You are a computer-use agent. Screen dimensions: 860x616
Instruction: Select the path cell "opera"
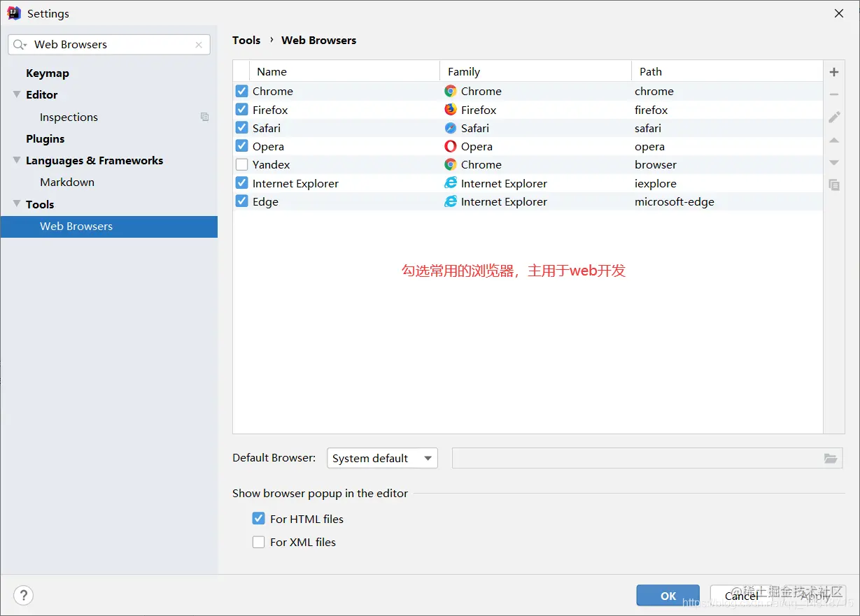650,146
